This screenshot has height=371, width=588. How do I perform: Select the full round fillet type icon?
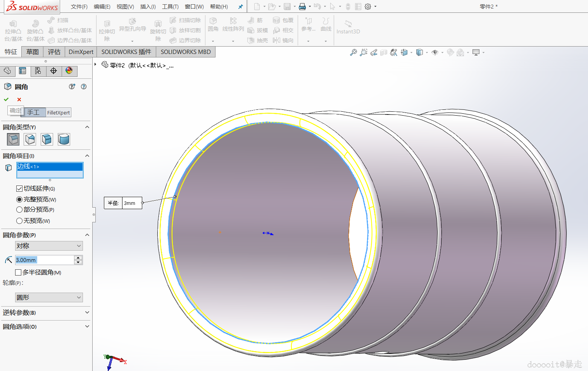tap(64, 139)
